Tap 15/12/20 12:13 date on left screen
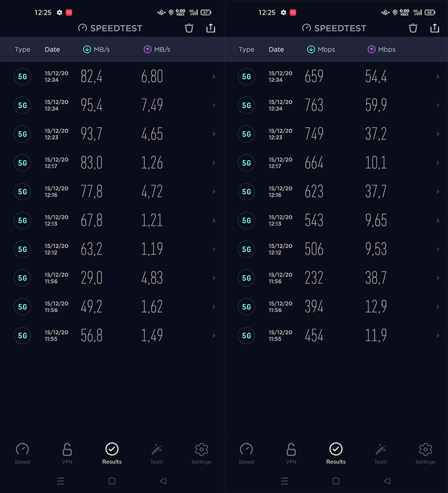 57,220
